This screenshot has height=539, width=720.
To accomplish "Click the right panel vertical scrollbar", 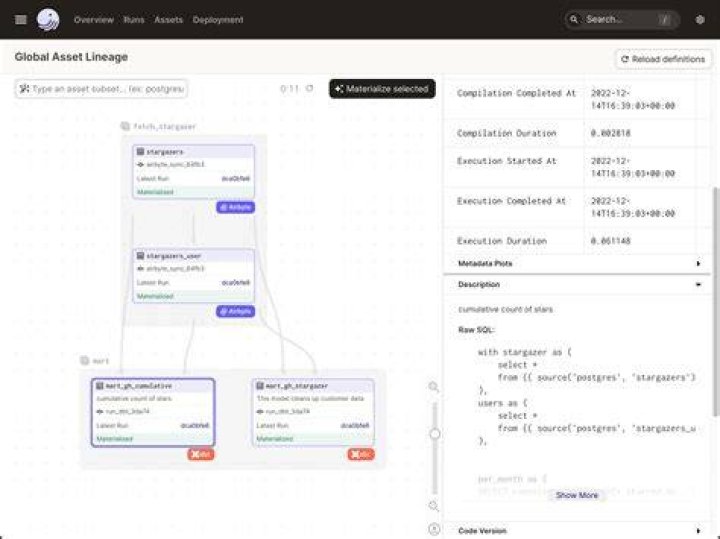I will 715,301.
